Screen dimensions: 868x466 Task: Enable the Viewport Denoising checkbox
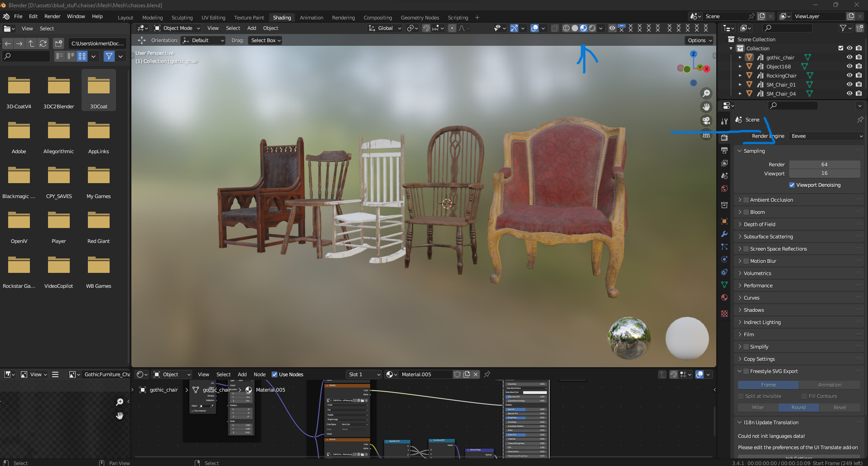point(792,184)
